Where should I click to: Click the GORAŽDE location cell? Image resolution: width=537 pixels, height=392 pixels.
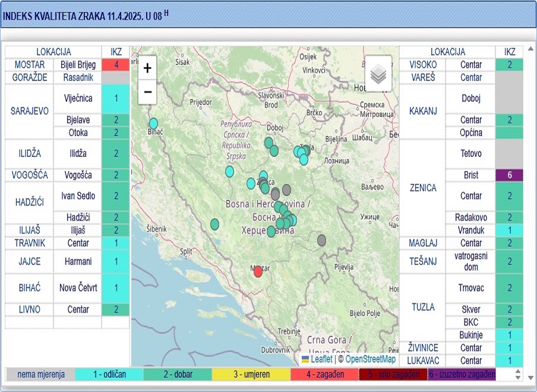pos(30,77)
